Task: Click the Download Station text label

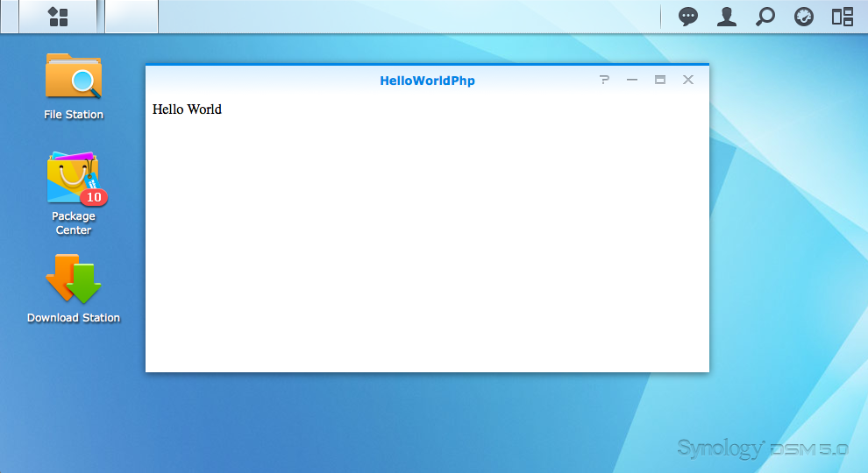Action: (74, 318)
